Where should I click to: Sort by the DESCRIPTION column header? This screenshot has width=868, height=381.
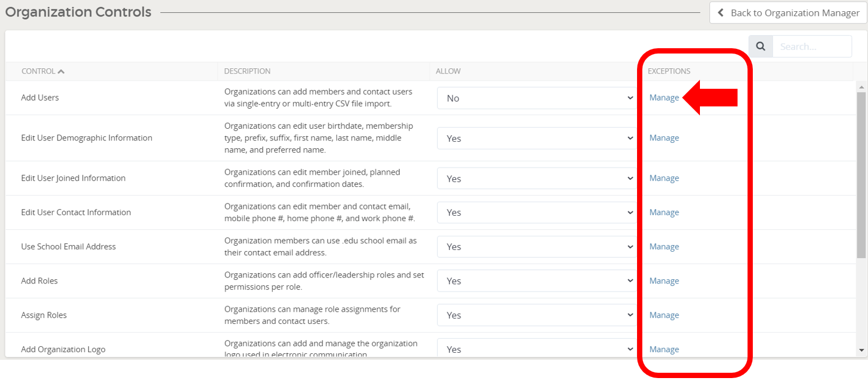click(246, 71)
